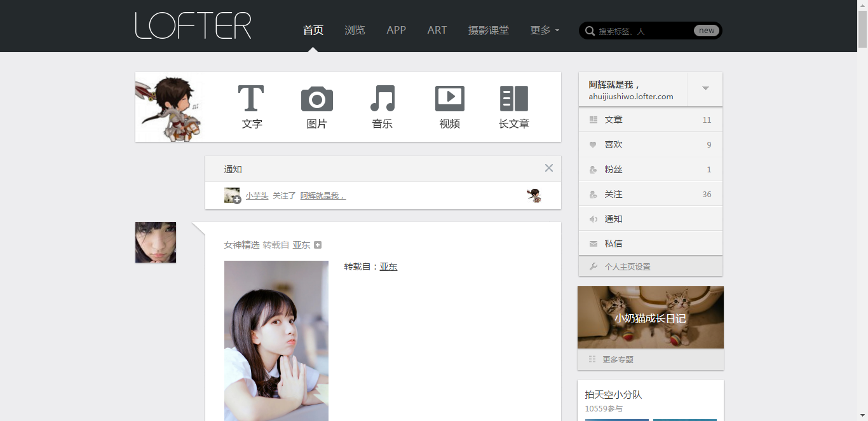868x421 pixels.
Task: Open 通知 speaker icon in sidebar
Action: [x=593, y=219]
